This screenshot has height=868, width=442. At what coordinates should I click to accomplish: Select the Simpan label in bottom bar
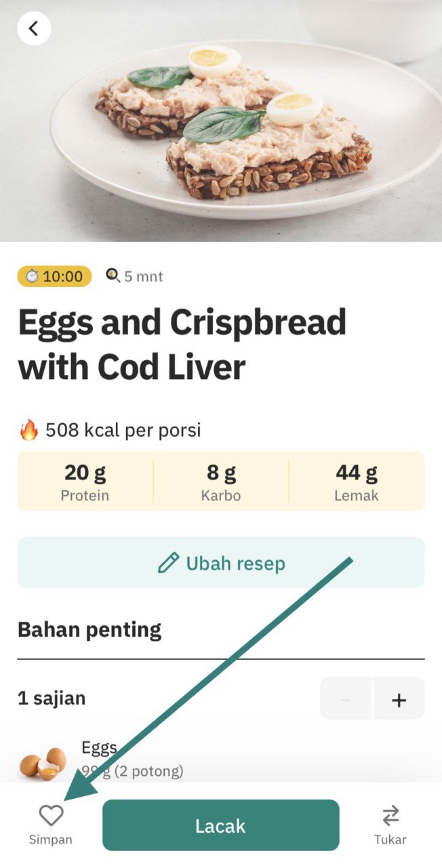[x=50, y=840]
